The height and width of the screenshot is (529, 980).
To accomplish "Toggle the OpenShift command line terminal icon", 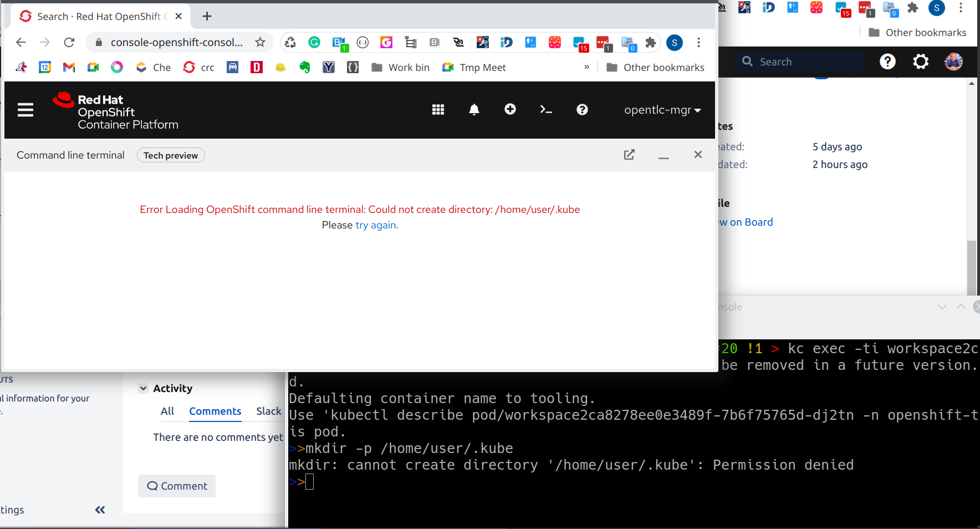I will tap(546, 110).
